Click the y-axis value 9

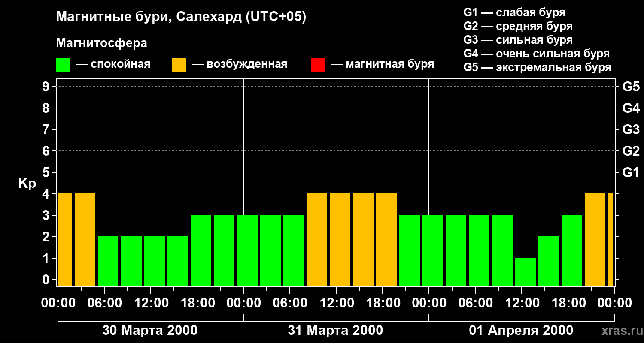point(47,87)
